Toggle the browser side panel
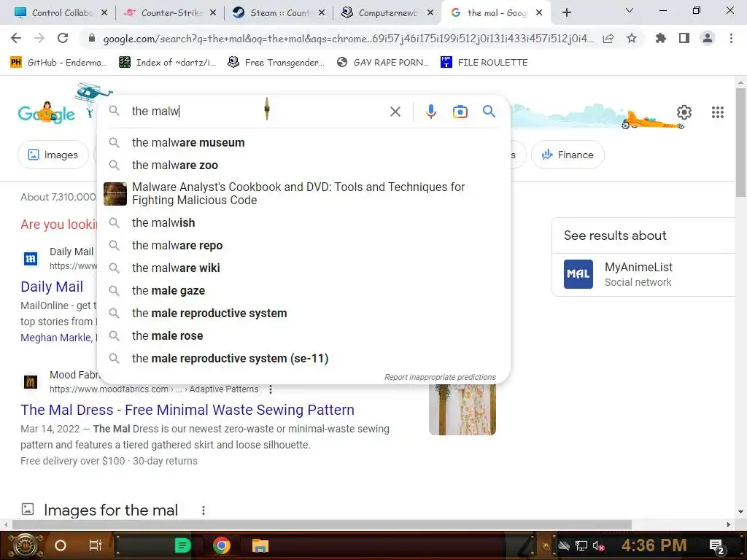Screen dimensions: 747x560 [684, 38]
